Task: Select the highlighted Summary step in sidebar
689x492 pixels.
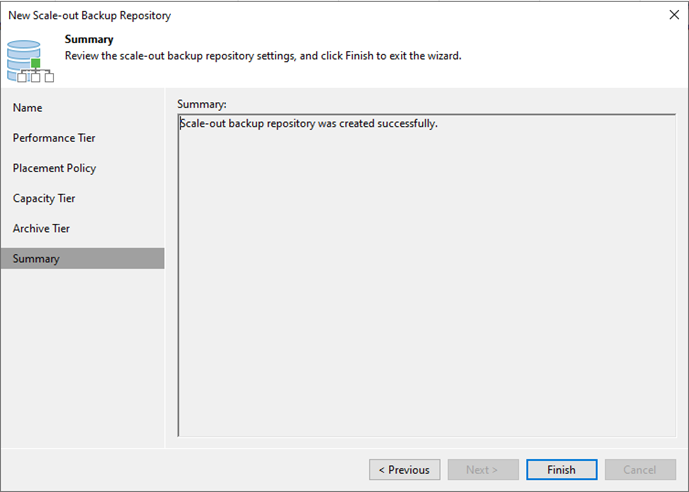Action: coord(83,258)
